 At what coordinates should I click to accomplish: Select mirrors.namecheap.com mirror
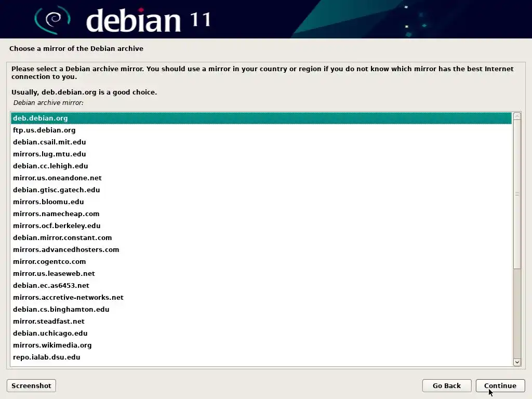[x=261, y=214]
